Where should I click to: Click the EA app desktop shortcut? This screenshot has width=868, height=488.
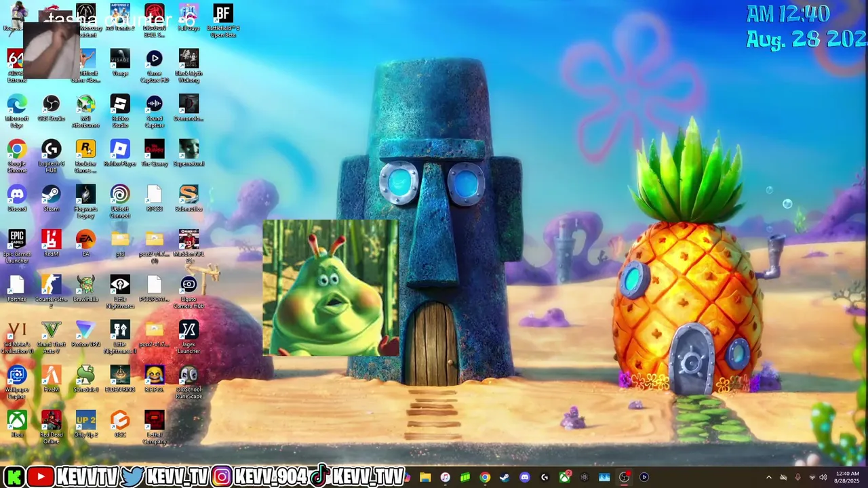pos(85,243)
